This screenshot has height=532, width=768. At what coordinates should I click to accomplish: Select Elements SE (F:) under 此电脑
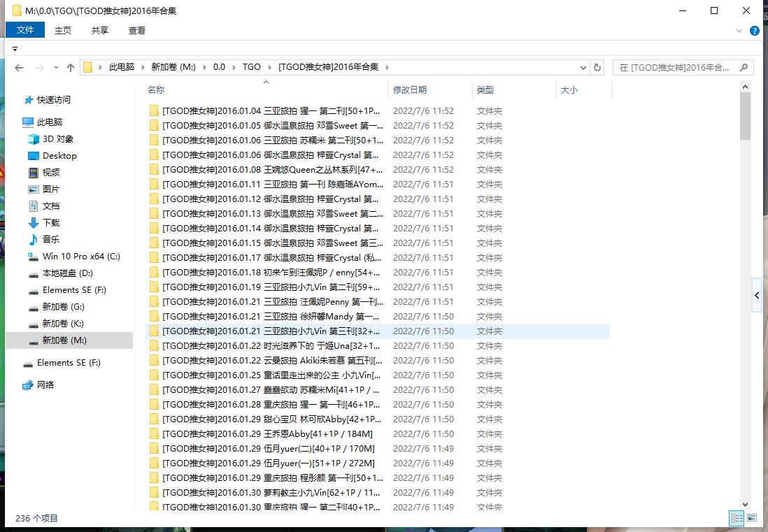[74, 289]
